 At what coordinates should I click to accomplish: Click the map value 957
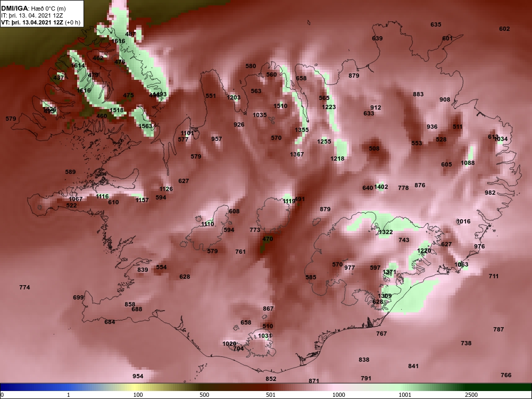click(217, 139)
